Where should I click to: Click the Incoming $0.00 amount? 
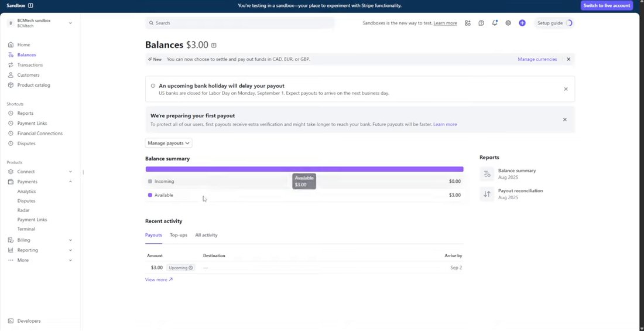[x=455, y=182]
